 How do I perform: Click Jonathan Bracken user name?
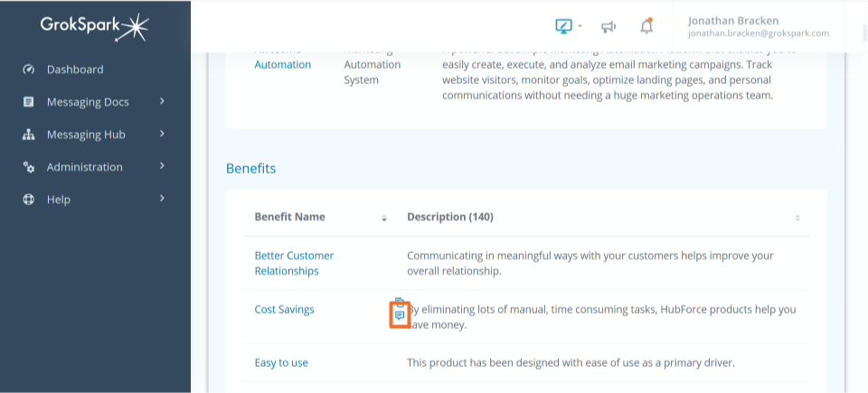click(733, 21)
